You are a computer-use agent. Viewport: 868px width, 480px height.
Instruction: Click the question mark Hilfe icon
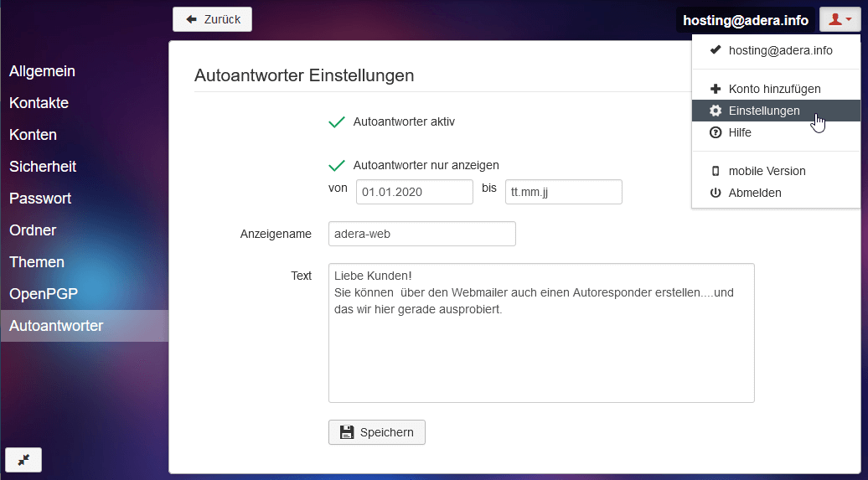(716, 132)
